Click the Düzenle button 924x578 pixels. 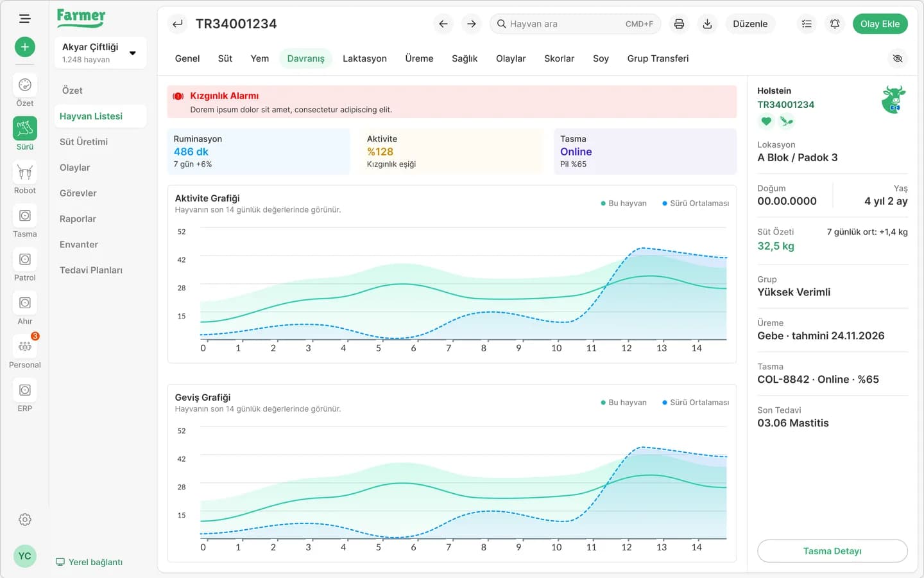[750, 24]
